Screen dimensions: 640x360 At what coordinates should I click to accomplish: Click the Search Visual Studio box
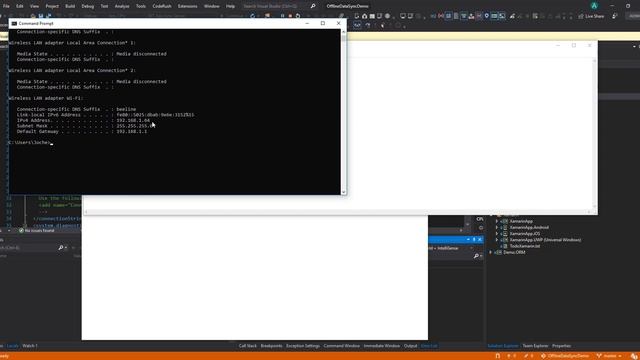coord(276,6)
